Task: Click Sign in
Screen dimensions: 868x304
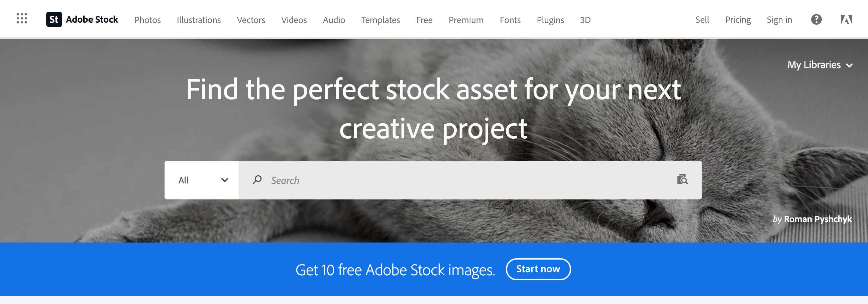Action: 779,20
